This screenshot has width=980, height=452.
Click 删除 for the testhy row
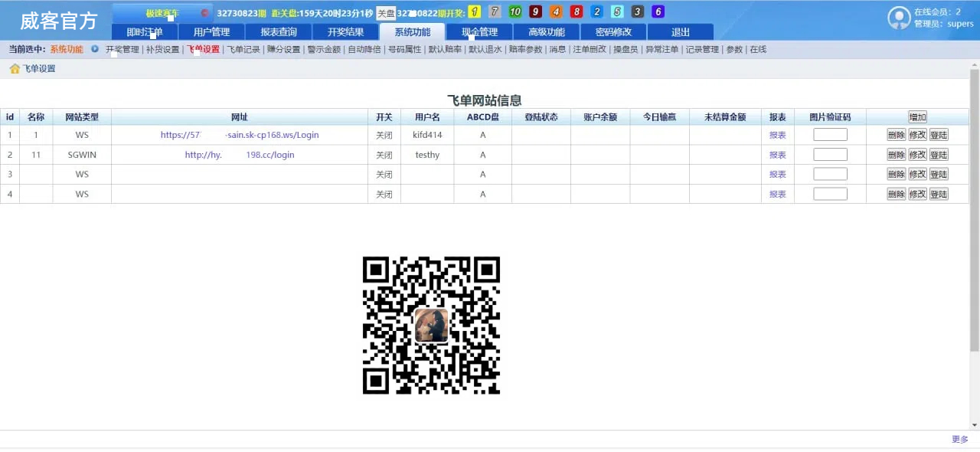coord(896,155)
